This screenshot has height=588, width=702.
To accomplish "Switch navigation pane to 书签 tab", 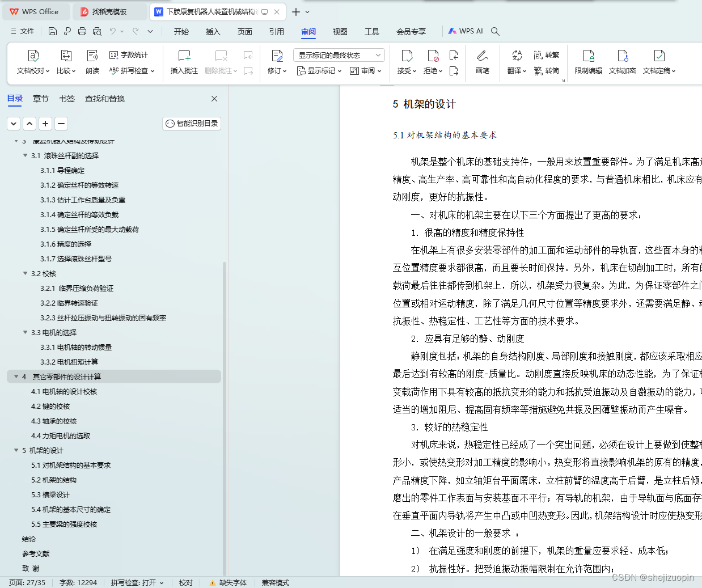I will pos(67,99).
